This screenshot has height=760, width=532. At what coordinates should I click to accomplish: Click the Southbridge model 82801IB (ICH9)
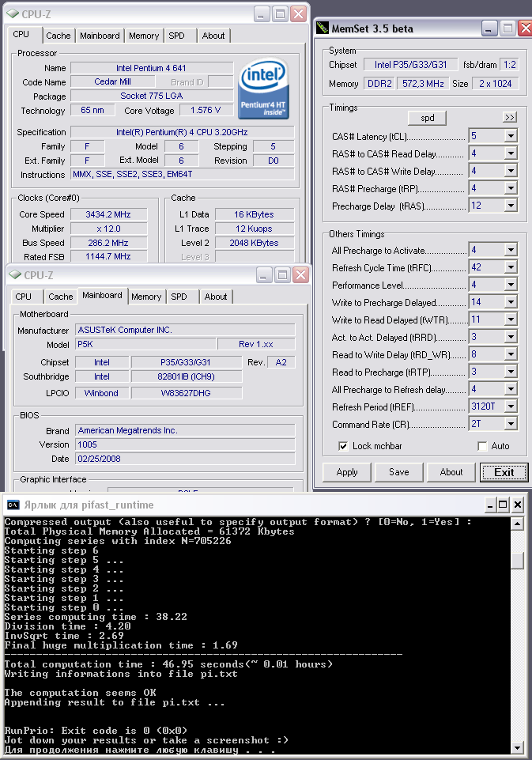click(186, 376)
